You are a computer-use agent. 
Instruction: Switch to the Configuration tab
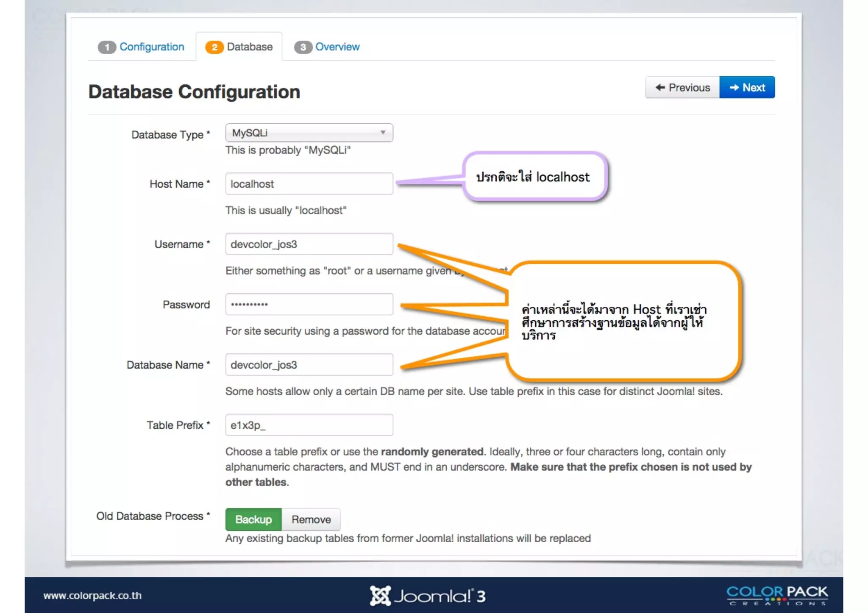(152, 47)
